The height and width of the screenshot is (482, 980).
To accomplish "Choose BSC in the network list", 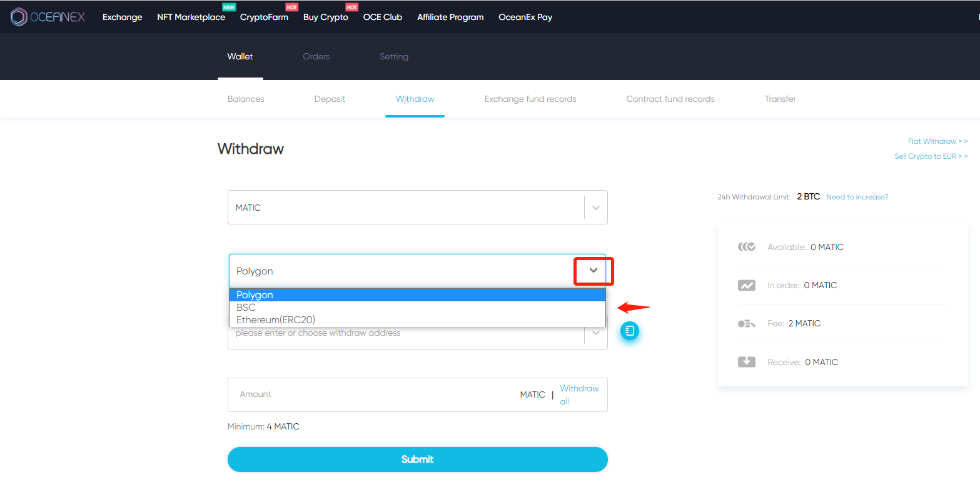I will tap(417, 308).
